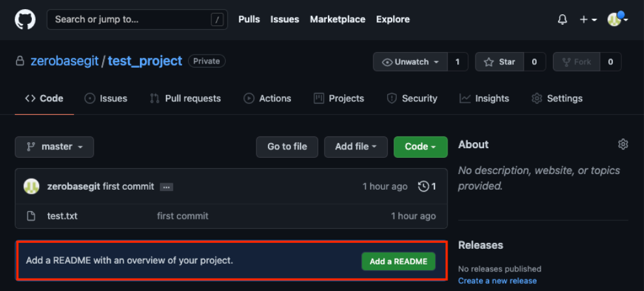The width and height of the screenshot is (644, 291).
Task: Expand the green Code dropdown
Action: pyautogui.click(x=421, y=147)
